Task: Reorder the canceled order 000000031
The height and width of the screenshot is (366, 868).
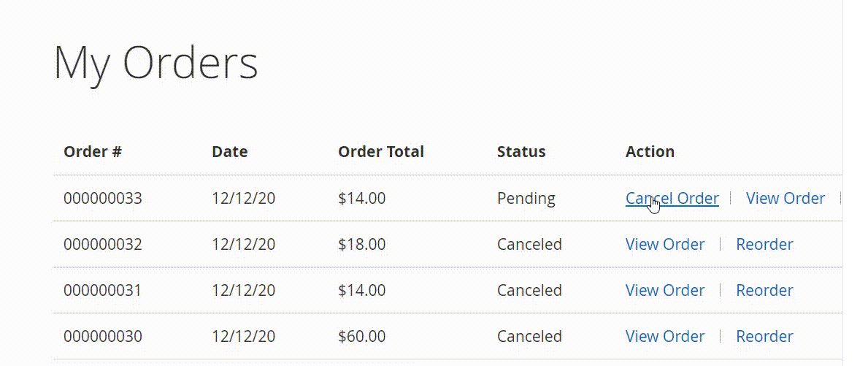Action: [x=764, y=290]
